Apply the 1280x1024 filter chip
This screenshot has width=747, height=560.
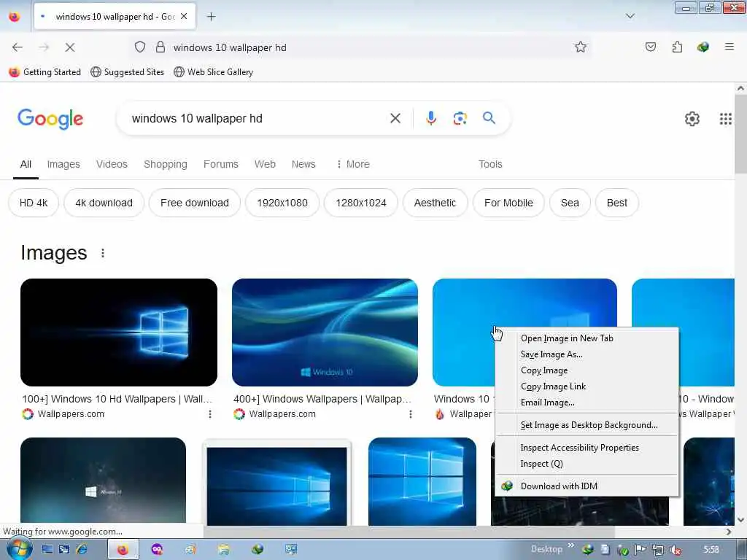[360, 203]
